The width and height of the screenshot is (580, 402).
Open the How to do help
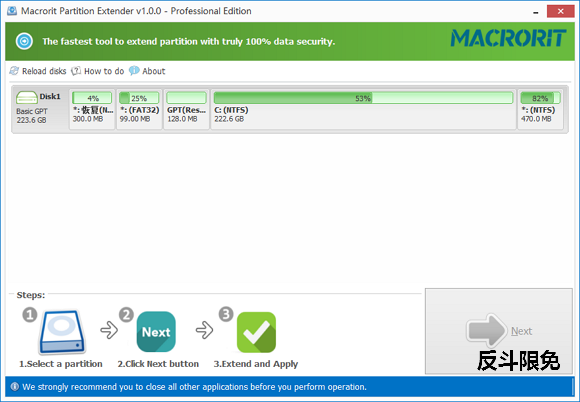point(98,71)
